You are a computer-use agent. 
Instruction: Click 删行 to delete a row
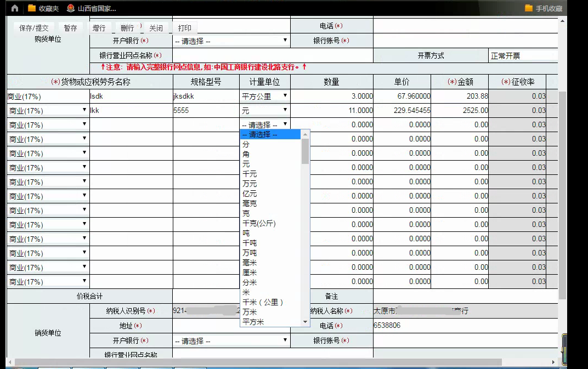click(127, 27)
